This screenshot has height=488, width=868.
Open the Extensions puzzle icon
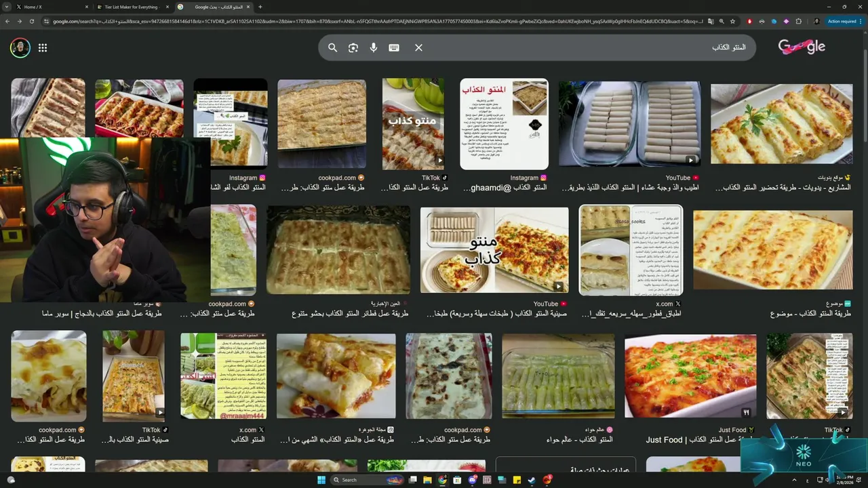tap(798, 21)
